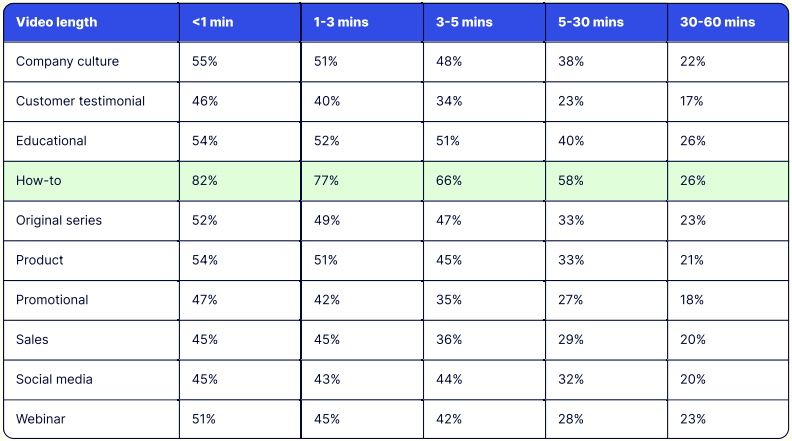Select the 17% Customer testimonial cell
This screenshot has width=792, height=441.
click(692, 101)
